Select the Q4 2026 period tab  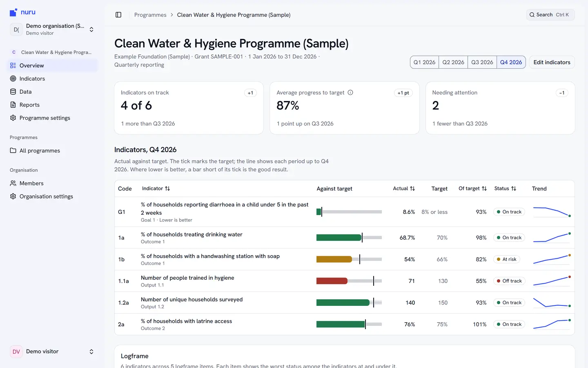[x=511, y=62]
